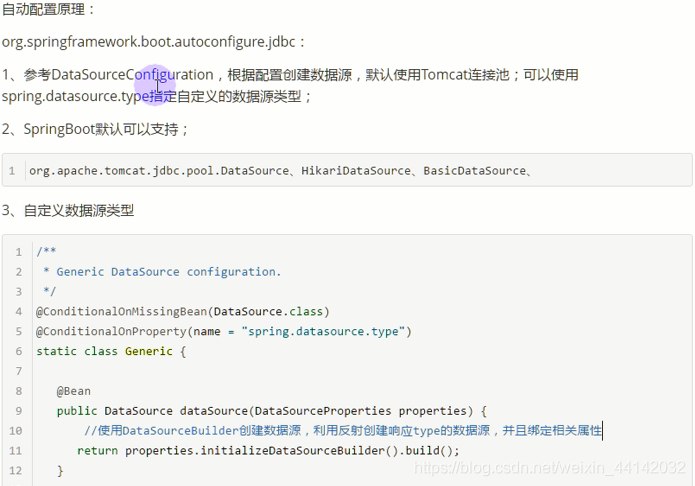Click the line '@ConditionalOnMissingBean(DataSource.class)'
This screenshot has width=695, height=486.
pyautogui.click(x=183, y=312)
